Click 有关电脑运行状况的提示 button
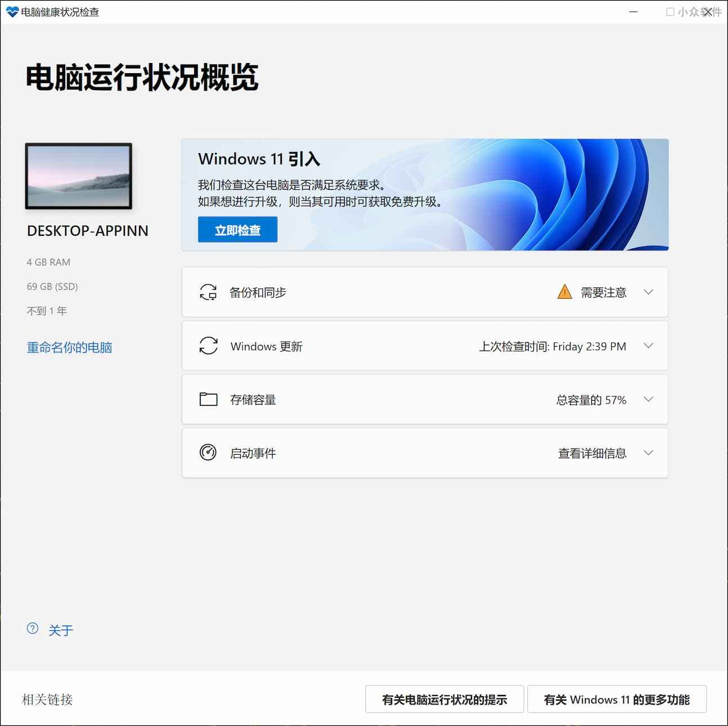Viewport: 728px width, 726px height. tap(444, 699)
